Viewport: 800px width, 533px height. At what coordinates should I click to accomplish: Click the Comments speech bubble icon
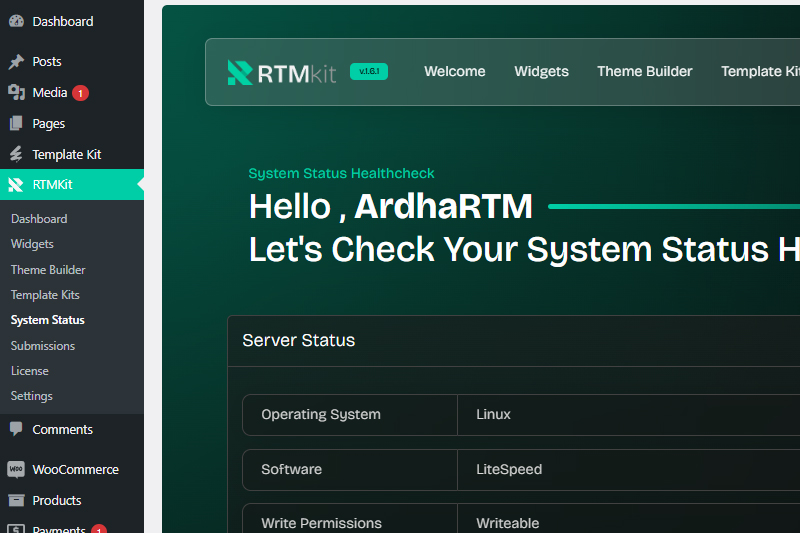(16, 429)
